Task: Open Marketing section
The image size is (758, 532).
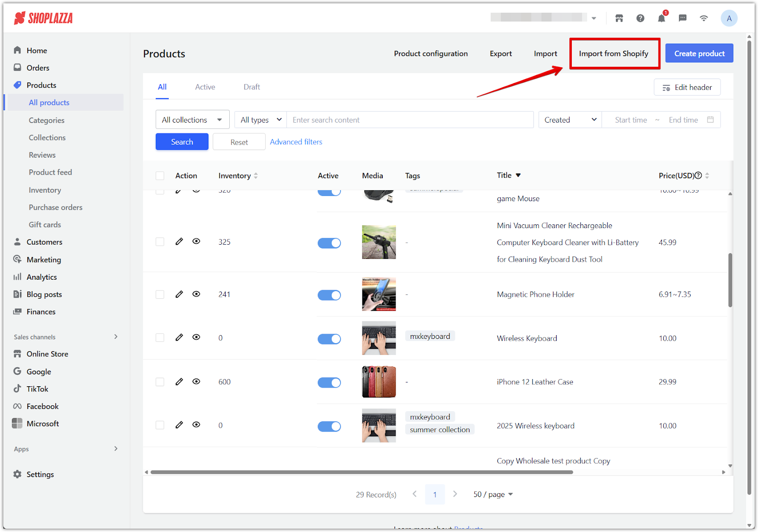Action: [x=44, y=259]
